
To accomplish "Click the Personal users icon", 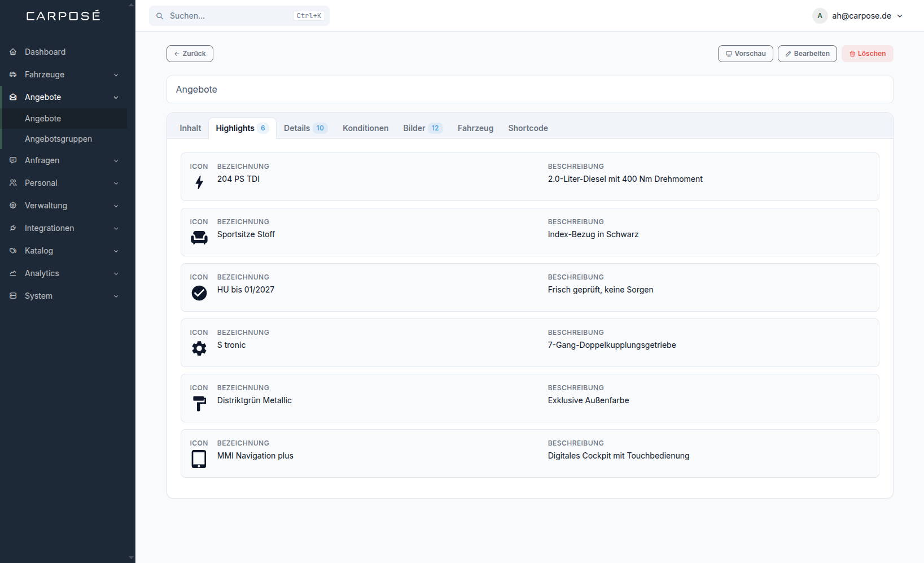I will point(13,183).
